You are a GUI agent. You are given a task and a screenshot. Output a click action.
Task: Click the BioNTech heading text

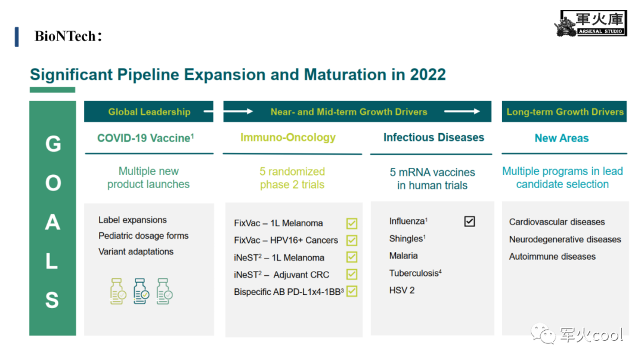(68, 36)
